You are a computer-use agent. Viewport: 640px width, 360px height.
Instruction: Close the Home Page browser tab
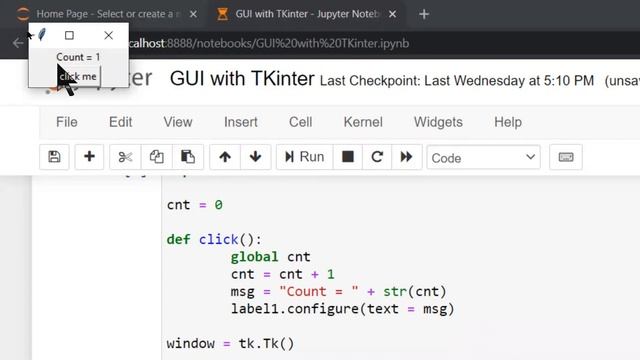pos(193,14)
